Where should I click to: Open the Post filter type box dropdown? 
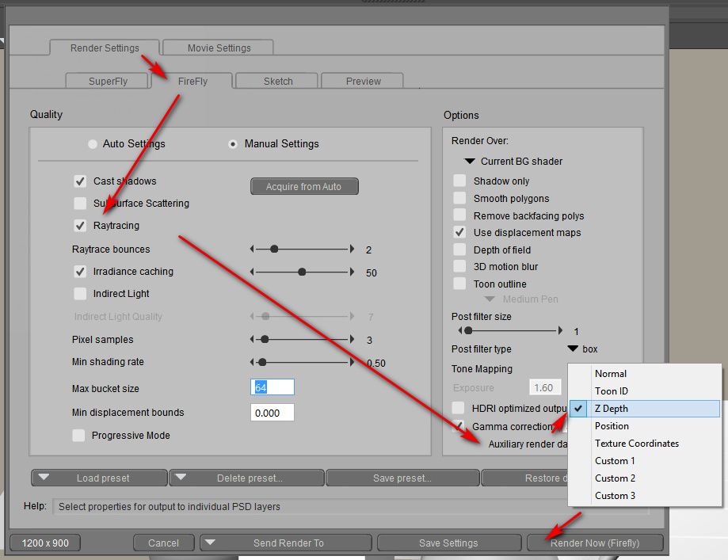click(573, 349)
